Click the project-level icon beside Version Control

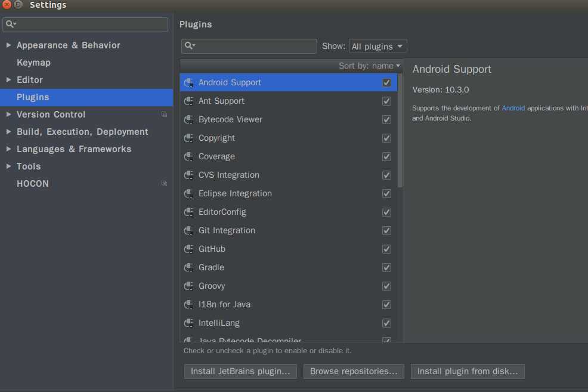(x=164, y=115)
